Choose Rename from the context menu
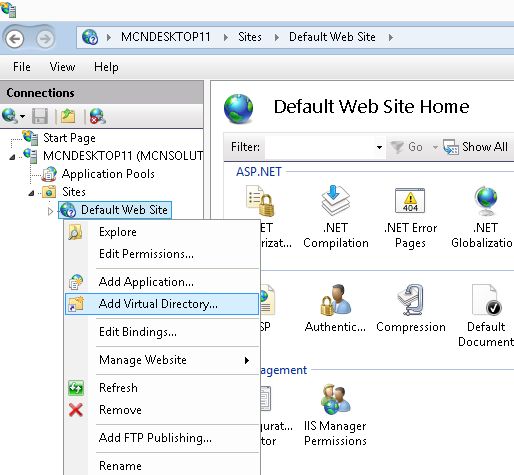This screenshot has height=475, width=514. pyautogui.click(x=162, y=466)
